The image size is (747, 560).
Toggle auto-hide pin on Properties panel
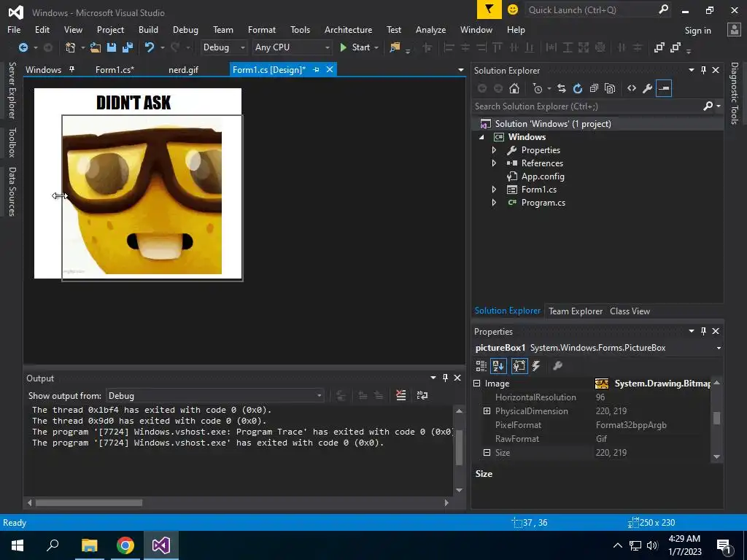pyautogui.click(x=703, y=331)
